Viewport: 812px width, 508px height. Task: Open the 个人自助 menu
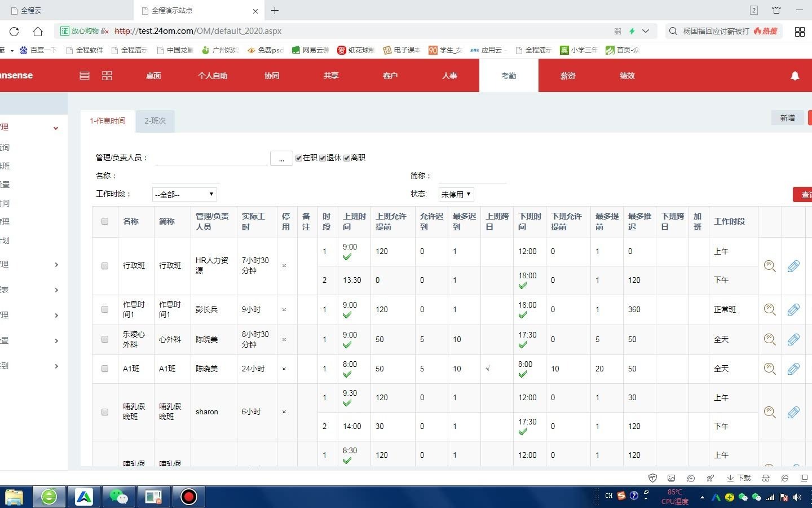(213, 76)
